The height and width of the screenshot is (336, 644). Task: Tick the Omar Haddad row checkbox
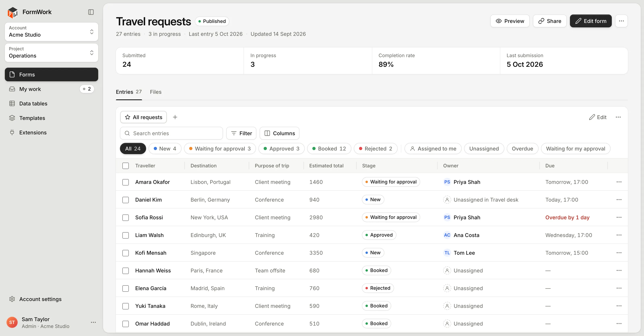pos(126,324)
